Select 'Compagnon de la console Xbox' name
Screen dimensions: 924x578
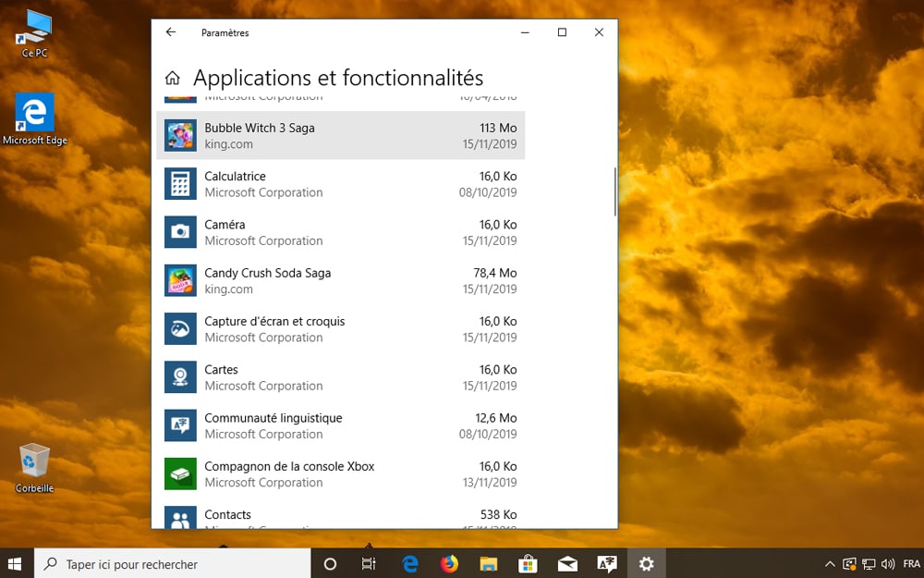(x=289, y=466)
